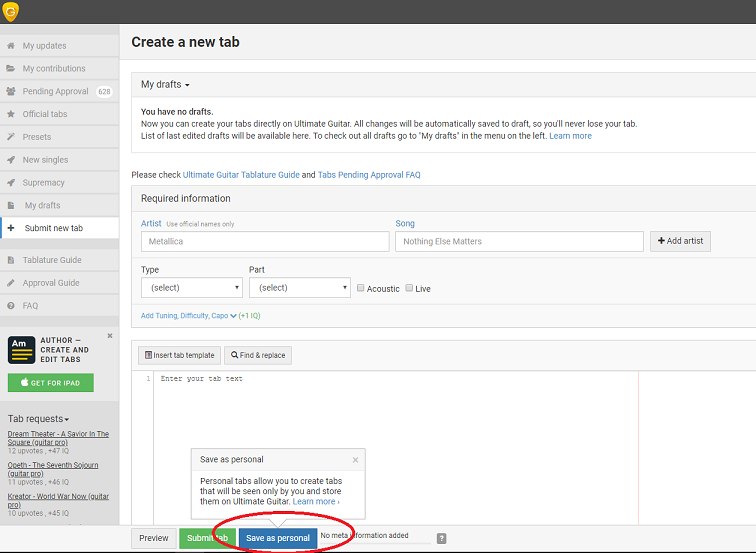Open FAQ in sidebar
The image size is (756, 553).
coord(59,306)
